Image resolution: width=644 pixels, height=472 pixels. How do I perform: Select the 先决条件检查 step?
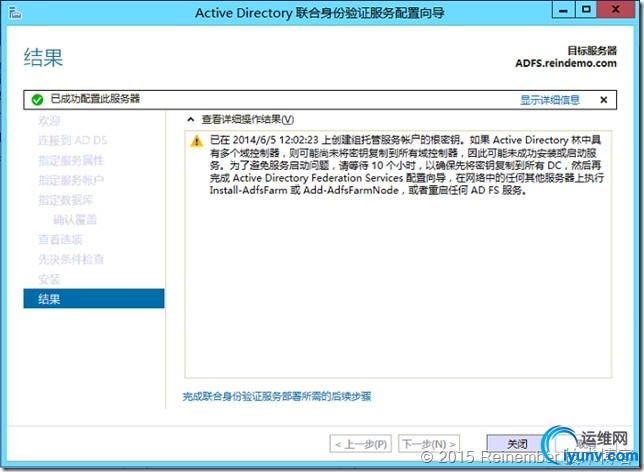[x=71, y=259]
